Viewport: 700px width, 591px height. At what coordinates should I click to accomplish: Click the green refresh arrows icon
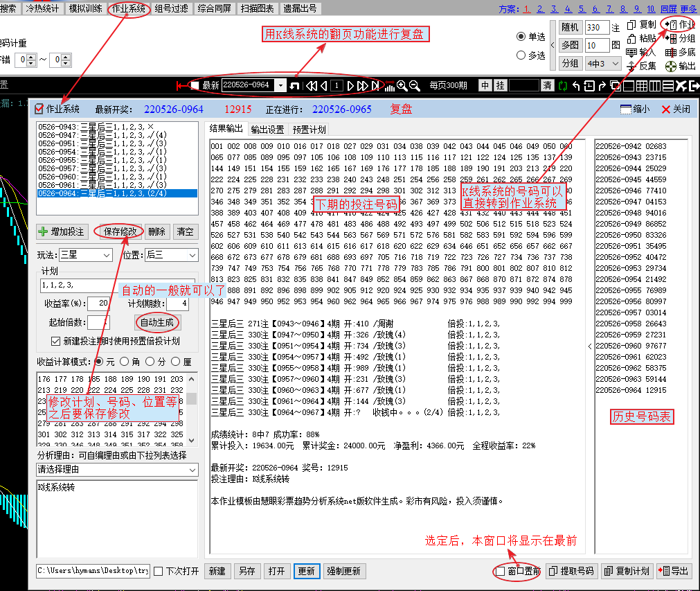click(562, 86)
